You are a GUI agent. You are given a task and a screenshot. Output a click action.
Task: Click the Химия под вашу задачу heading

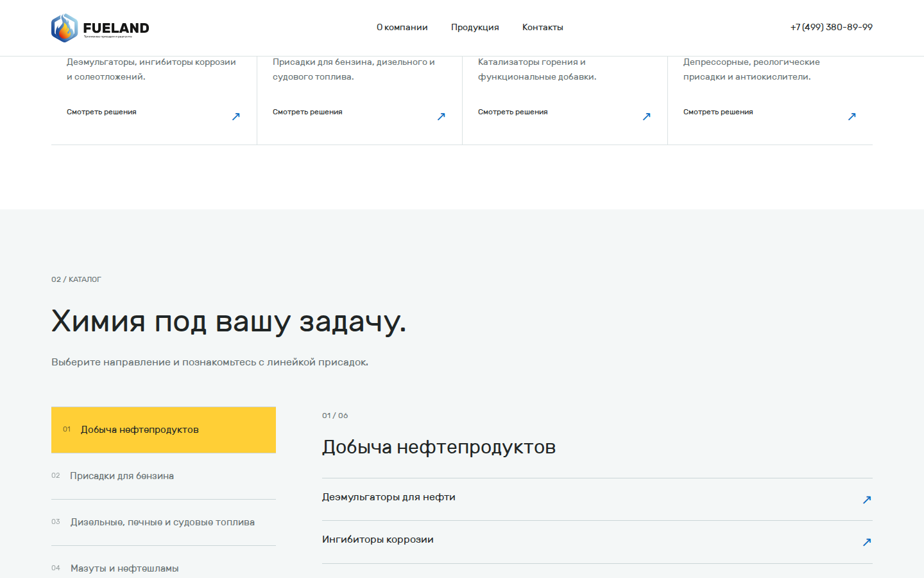point(228,321)
